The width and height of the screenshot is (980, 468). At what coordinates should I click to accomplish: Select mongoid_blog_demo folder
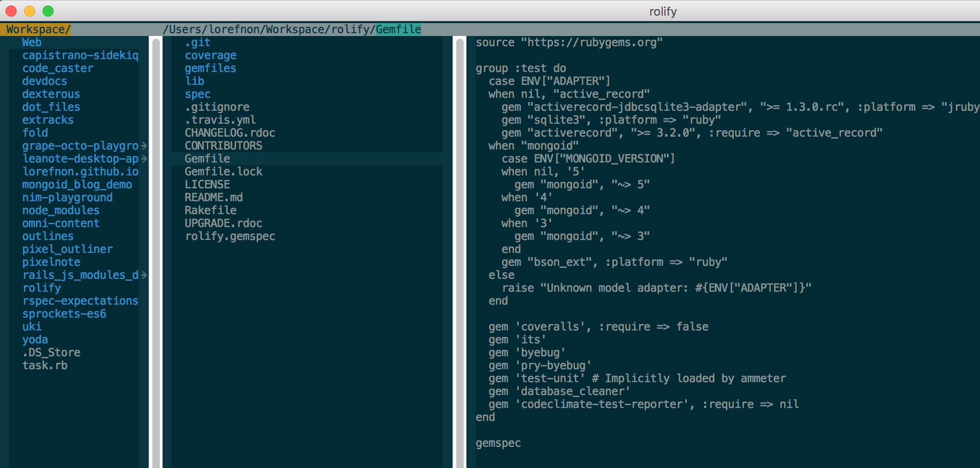(77, 185)
